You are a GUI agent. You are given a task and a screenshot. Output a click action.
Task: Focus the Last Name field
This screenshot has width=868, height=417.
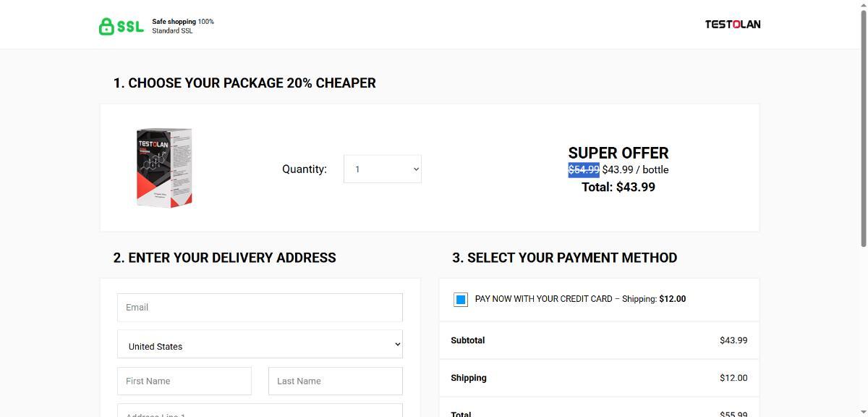[x=335, y=381]
